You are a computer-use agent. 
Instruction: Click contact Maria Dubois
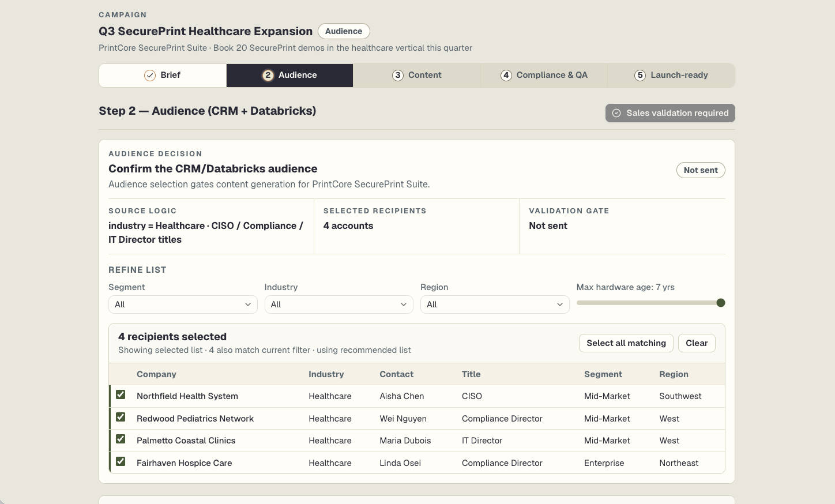coord(405,441)
